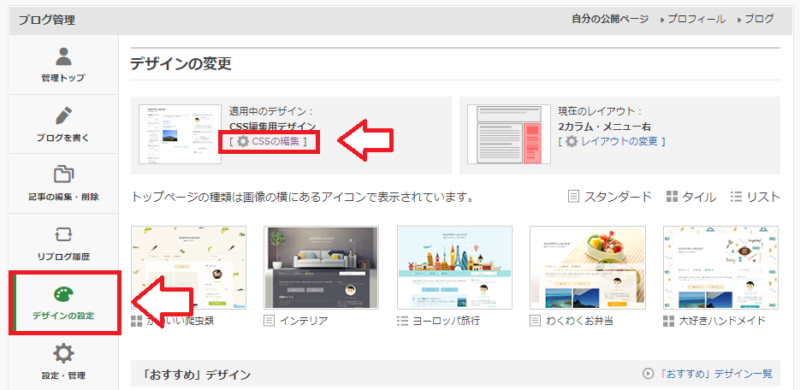Viewport: 800px width, 390px height.
Task: Click gear icon beside CSSの編集
Action: click(x=243, y=141)
